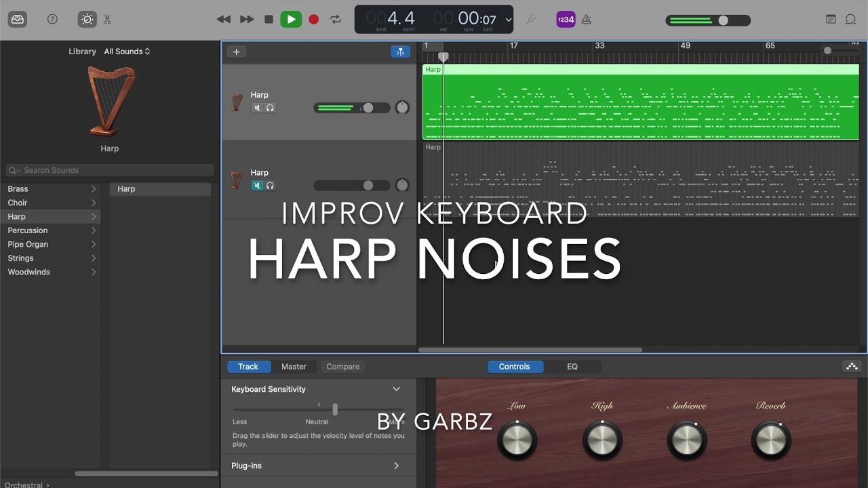
Task: Rewind playback
Action: point(224,20)
